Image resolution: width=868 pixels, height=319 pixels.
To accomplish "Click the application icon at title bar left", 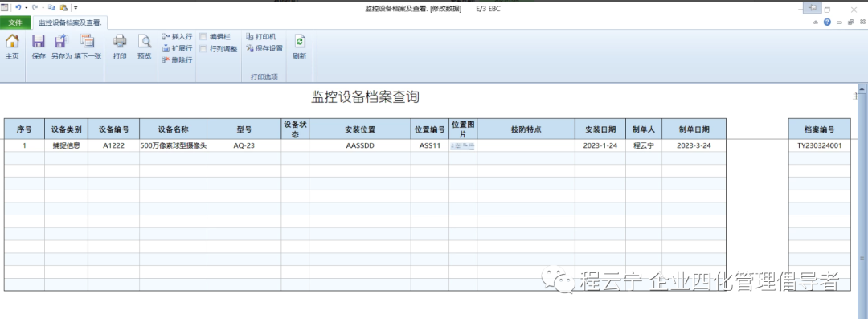I will click(5, 8).
